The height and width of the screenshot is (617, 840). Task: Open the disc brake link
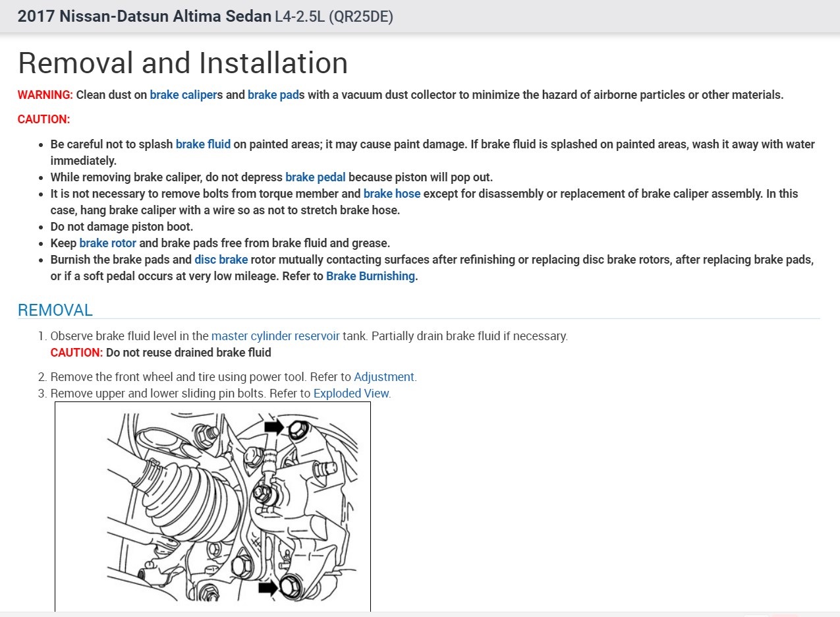pyautogui.click(x=221, y=260)
